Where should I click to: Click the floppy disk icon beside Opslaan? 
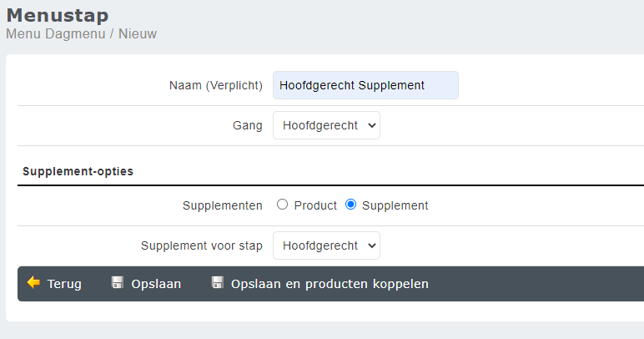click(118, 282)
